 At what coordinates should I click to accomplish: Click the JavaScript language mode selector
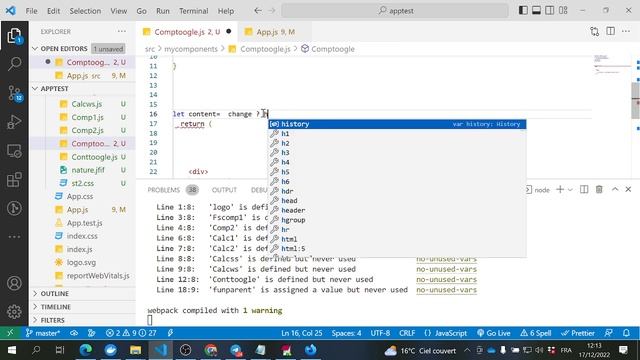pos(446,333)
